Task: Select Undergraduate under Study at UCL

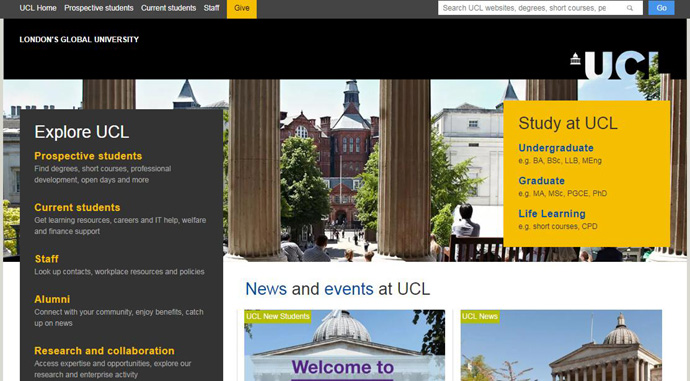Action: [556, 148]
